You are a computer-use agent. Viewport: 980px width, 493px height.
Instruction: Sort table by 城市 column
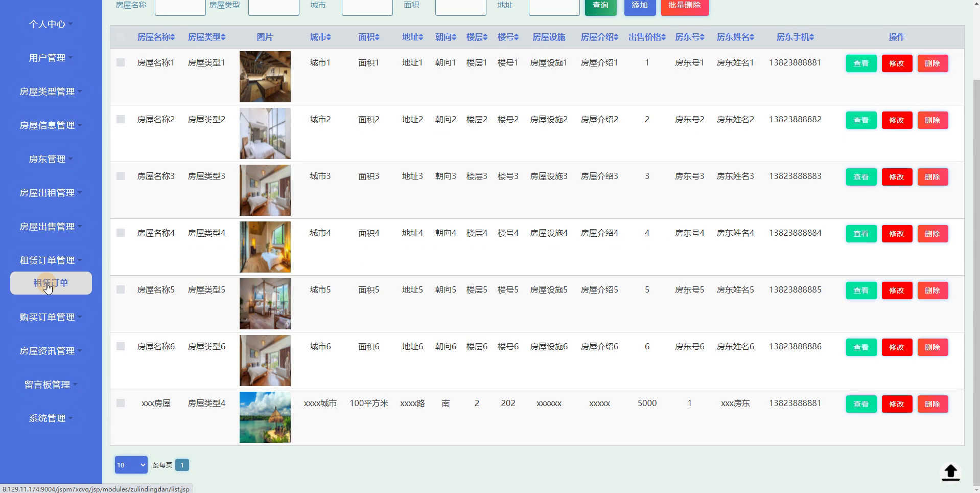tap(320, 37)
